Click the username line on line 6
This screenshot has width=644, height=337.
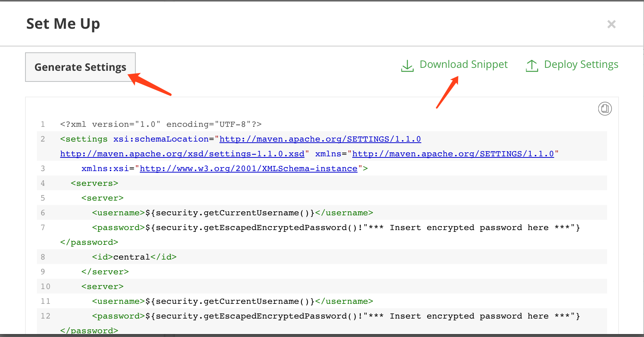233,213
